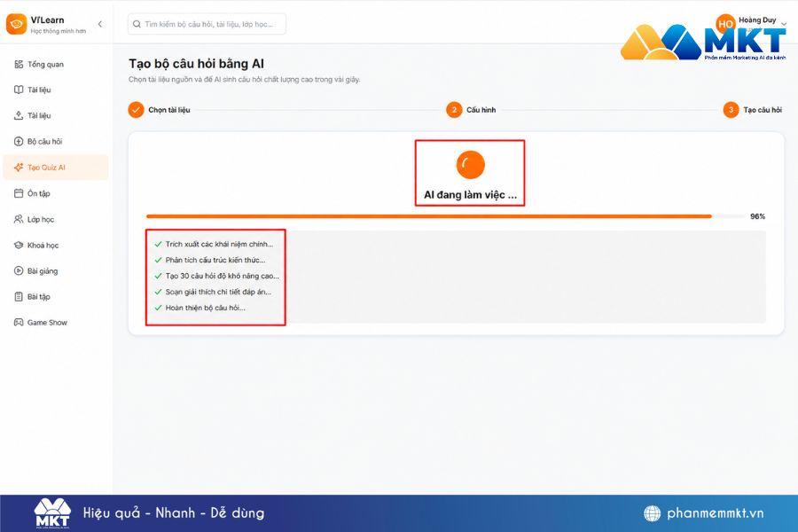
Task: Click Phân tích cấu trúc kiến thức line
Action: click(x=215, y=260)
